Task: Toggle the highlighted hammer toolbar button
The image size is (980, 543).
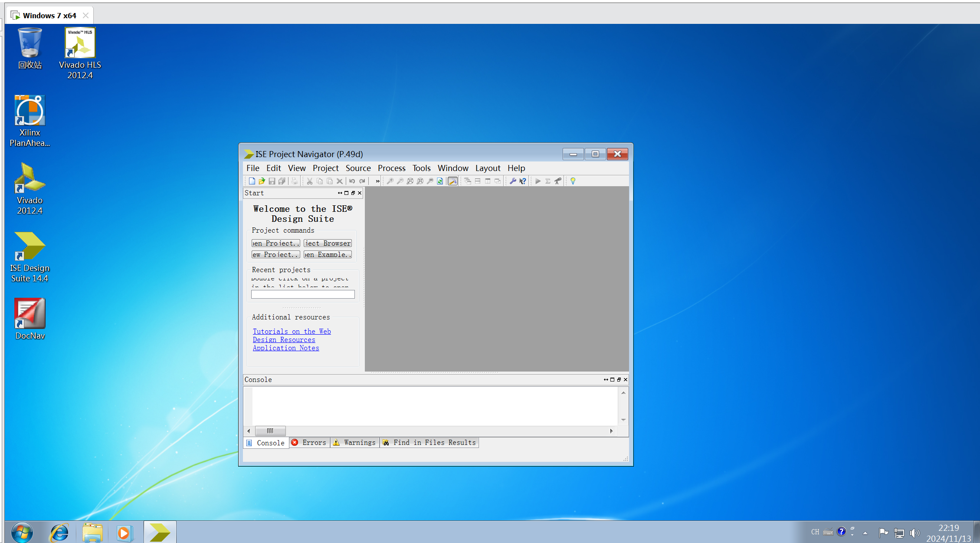Action: pyautogui.click(x=452, y=181)
